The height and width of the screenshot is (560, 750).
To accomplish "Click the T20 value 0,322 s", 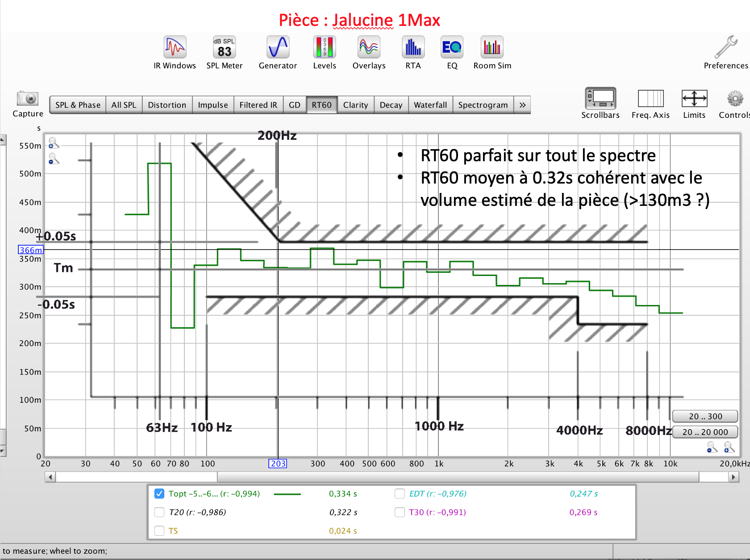I will [343, 512].
